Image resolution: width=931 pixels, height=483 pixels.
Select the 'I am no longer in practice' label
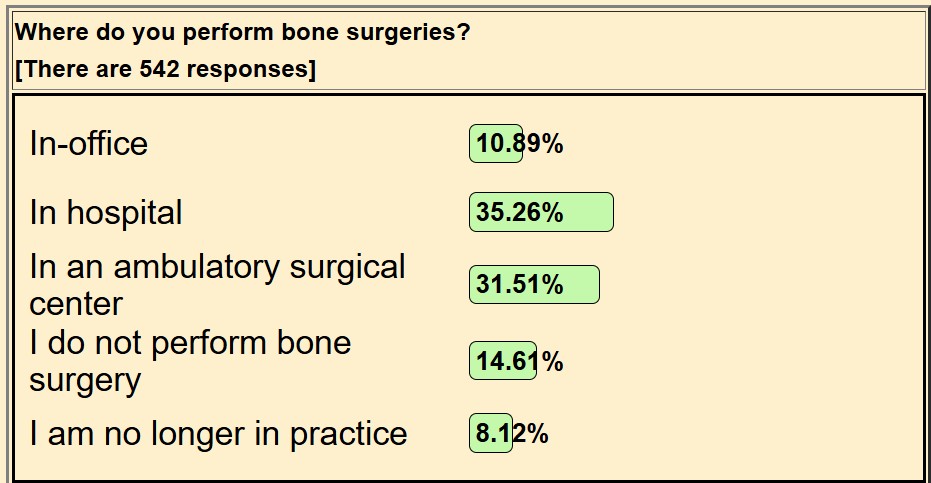(218, 434)
